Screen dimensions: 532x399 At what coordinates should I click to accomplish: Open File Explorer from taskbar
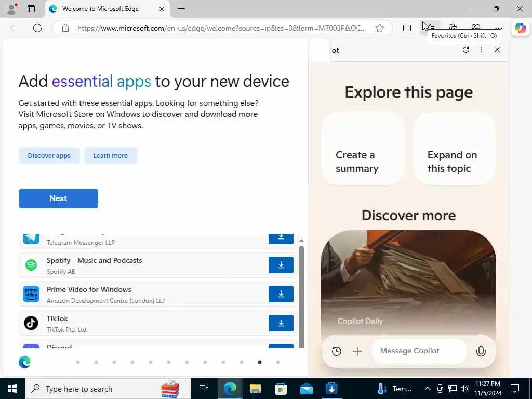pos(255,389)
